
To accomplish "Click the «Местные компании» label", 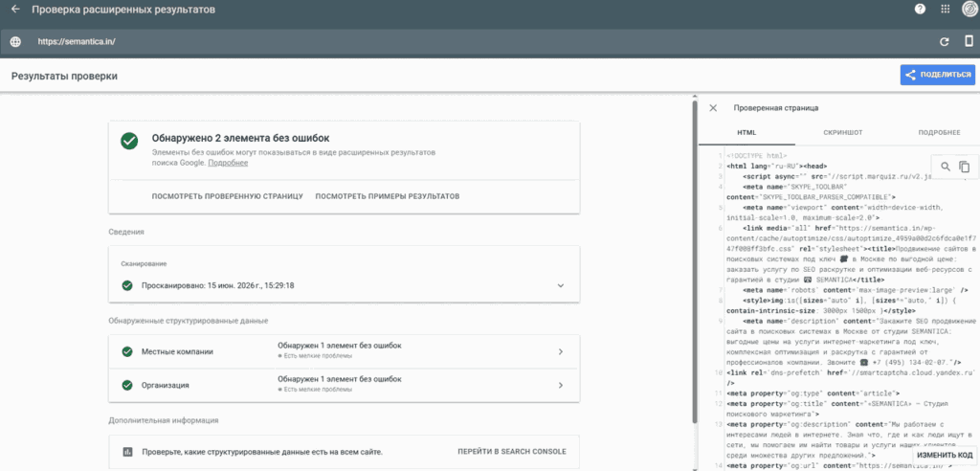I will pyautogui.click(x=177, y=351).
